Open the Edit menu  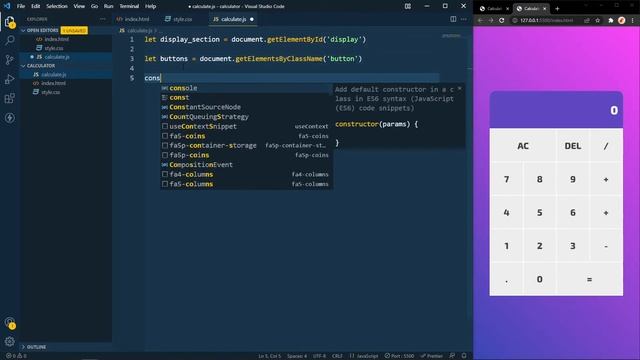click(x=36, y=6)
